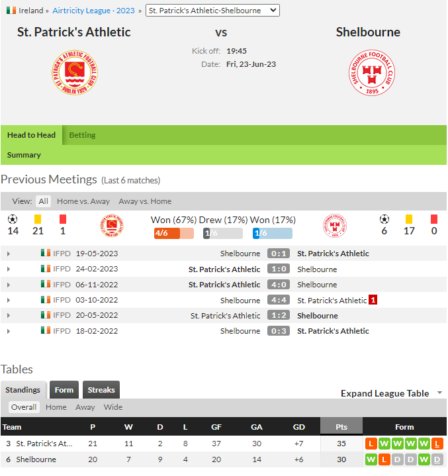The width and height of the screenshot is (448, 476).
Task: Switch to the Streaks tab
Action: [x=101, y=390]
